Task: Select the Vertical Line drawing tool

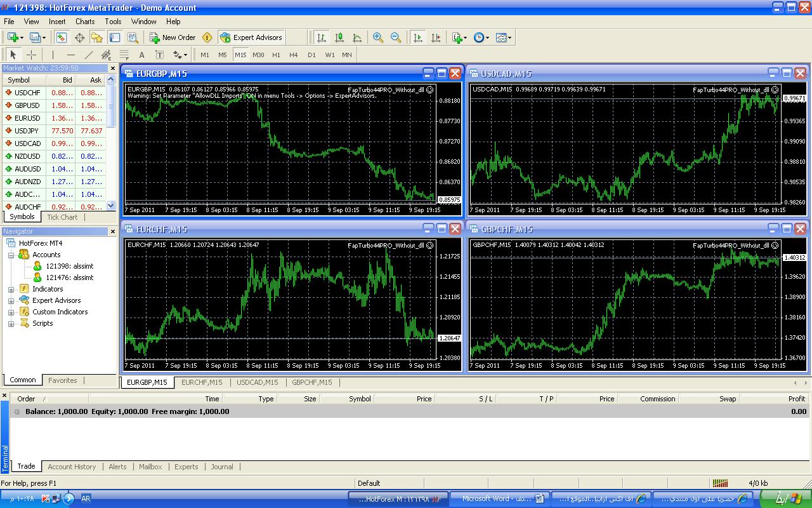Action: pos(53,55)
